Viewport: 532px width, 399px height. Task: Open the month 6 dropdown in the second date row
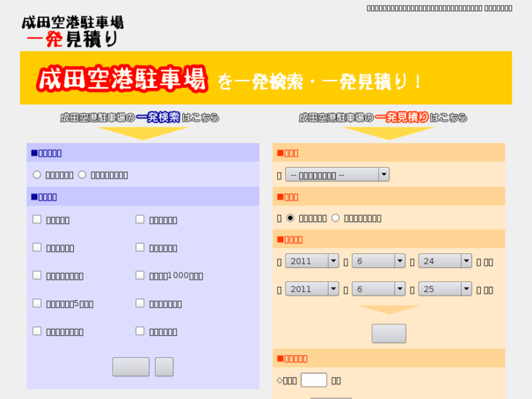pos(378,289)
